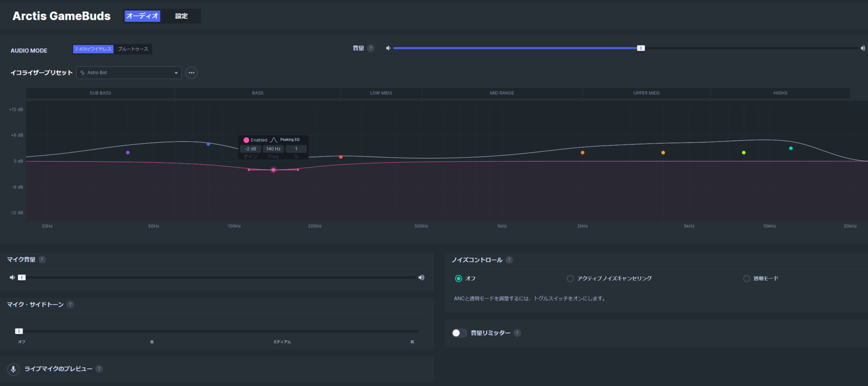Select 2.4Ghzワイヤレス audio mode
Image resolution: width=868 pixels, height=386 pixels.
[x=93, y=49]
